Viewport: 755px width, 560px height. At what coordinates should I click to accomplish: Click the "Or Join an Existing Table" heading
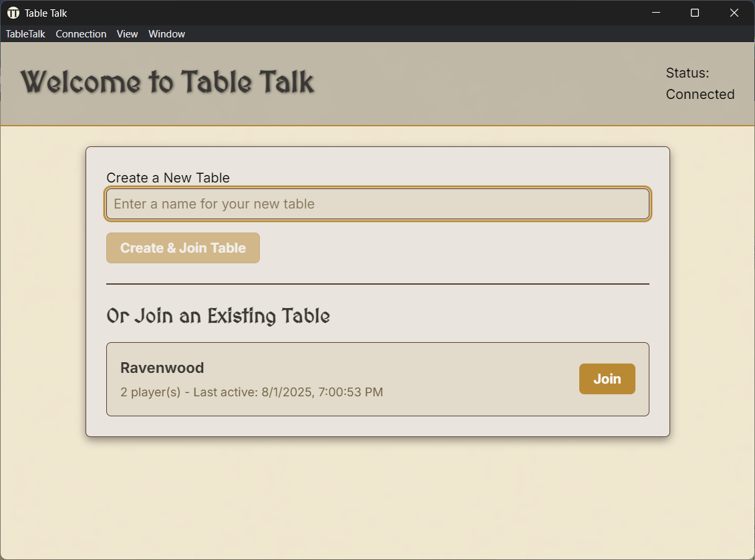coord(218,315)
